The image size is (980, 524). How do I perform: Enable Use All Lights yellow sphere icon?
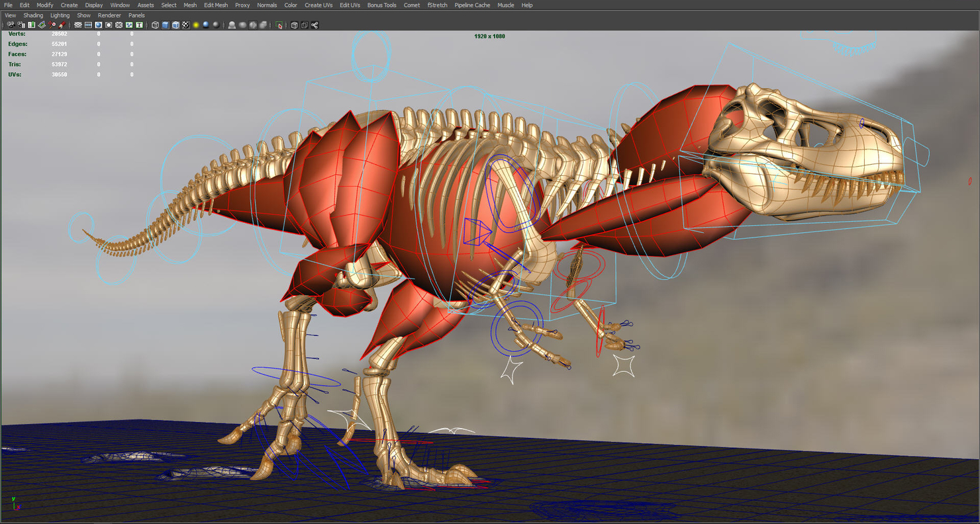196,25
